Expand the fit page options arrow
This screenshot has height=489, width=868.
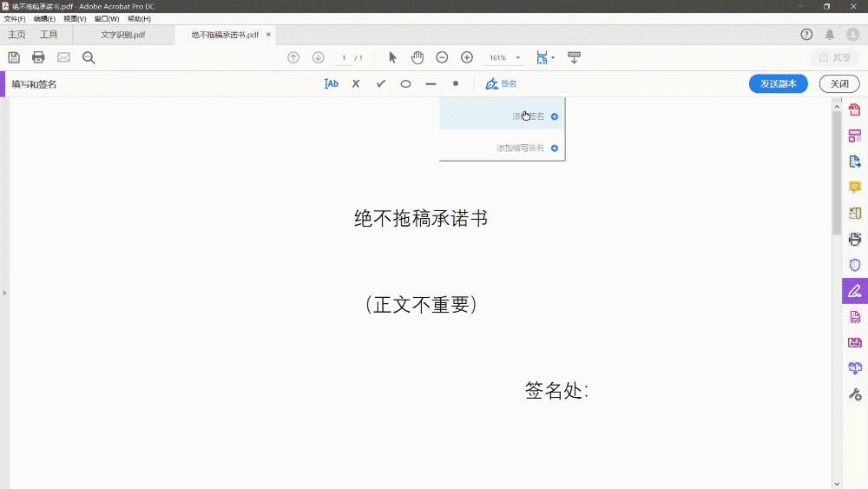click(552, 57)
